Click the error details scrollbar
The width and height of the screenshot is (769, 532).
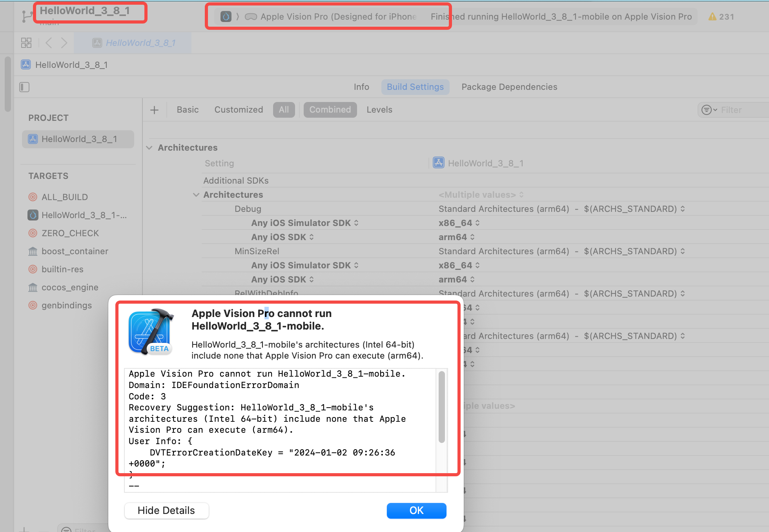point(441,407)
